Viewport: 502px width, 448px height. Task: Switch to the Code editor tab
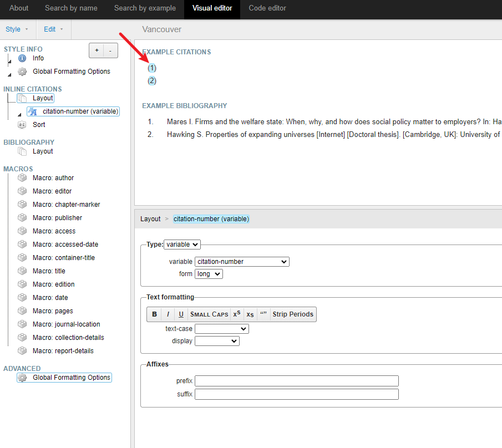267,8
